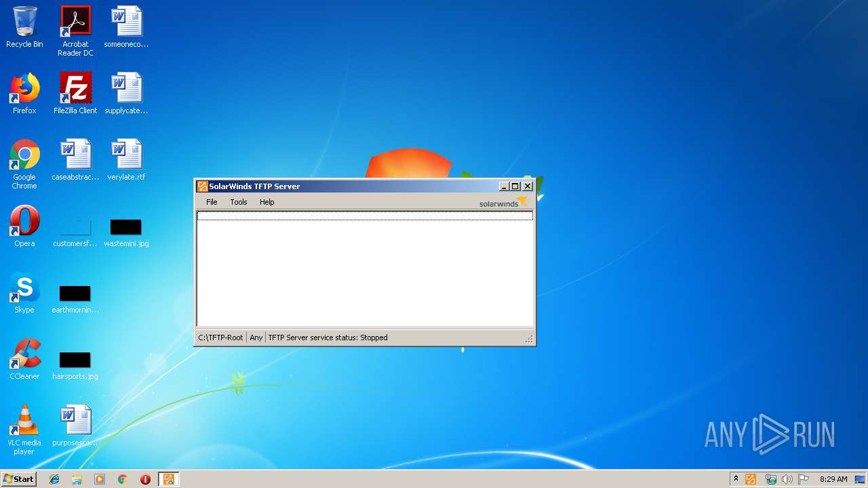
Task: Select the supplycate... Word document
Action: coord(126,94)
